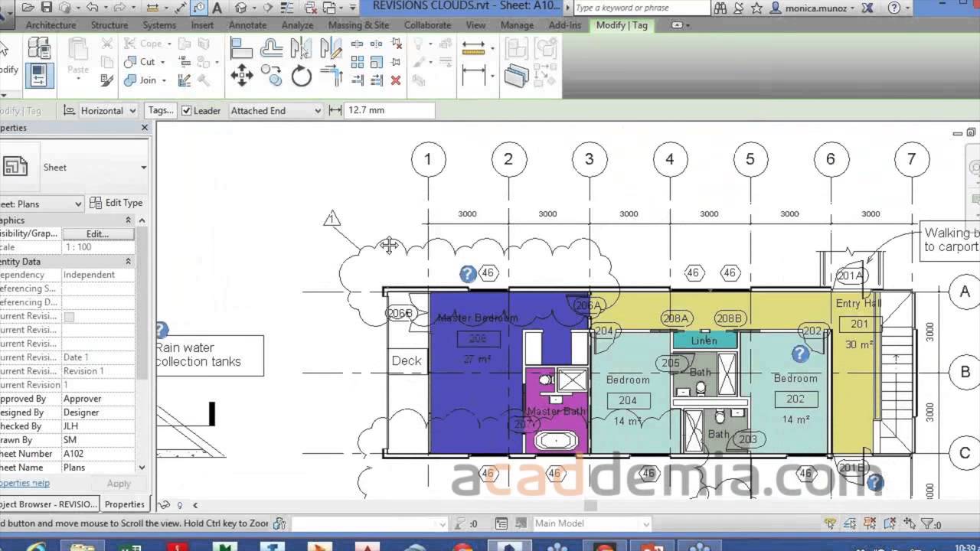Open the Collaborate ribbon tab
The height and width of the screenshot is (551, 980).
(x=427, y=25)
